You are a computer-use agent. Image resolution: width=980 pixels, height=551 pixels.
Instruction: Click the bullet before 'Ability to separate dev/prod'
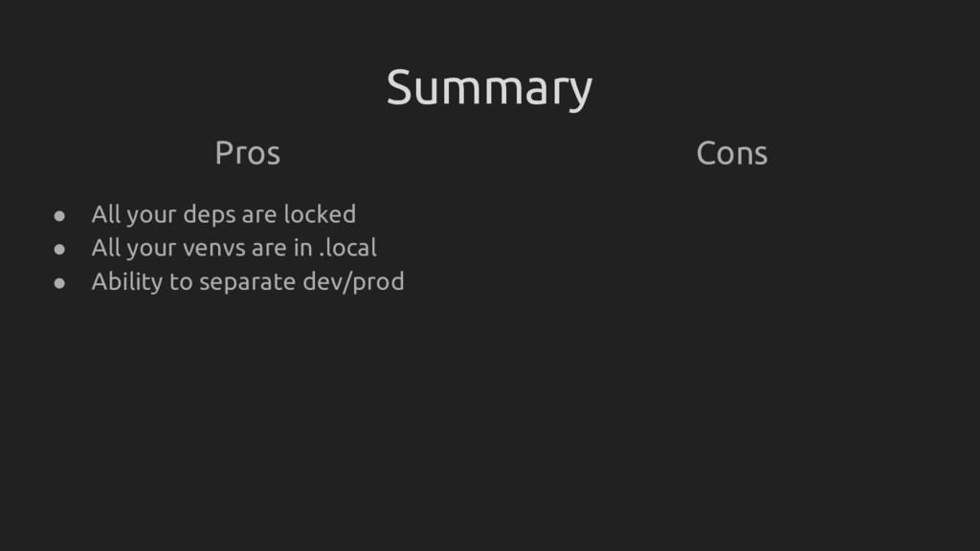click(58, 283)
